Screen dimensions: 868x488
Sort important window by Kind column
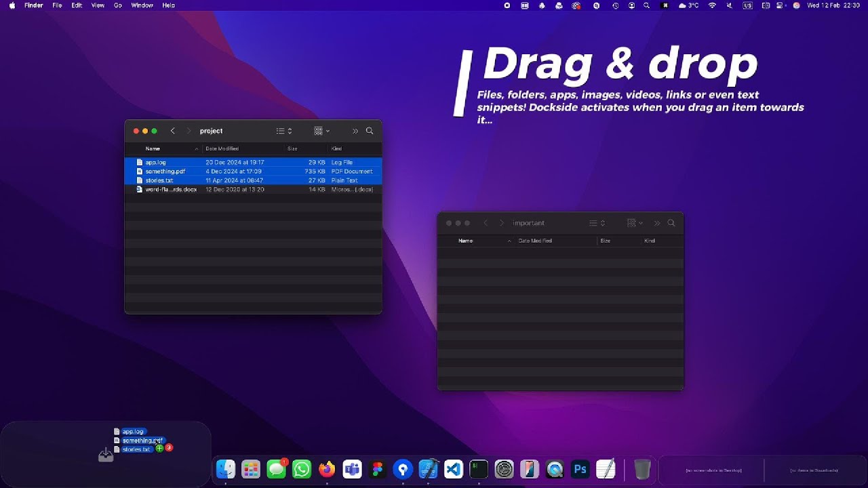(650, 241)
